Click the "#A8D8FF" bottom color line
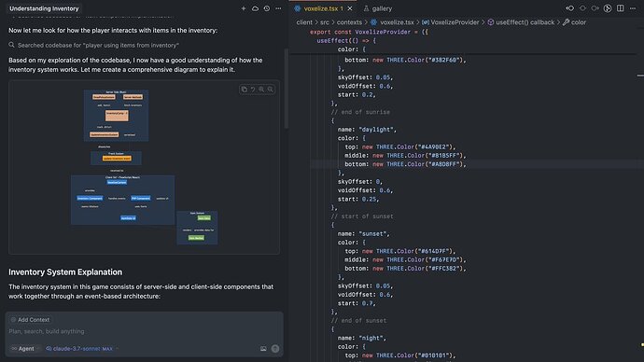Screen dimensions: 644x362 click(x=405, y=164)
